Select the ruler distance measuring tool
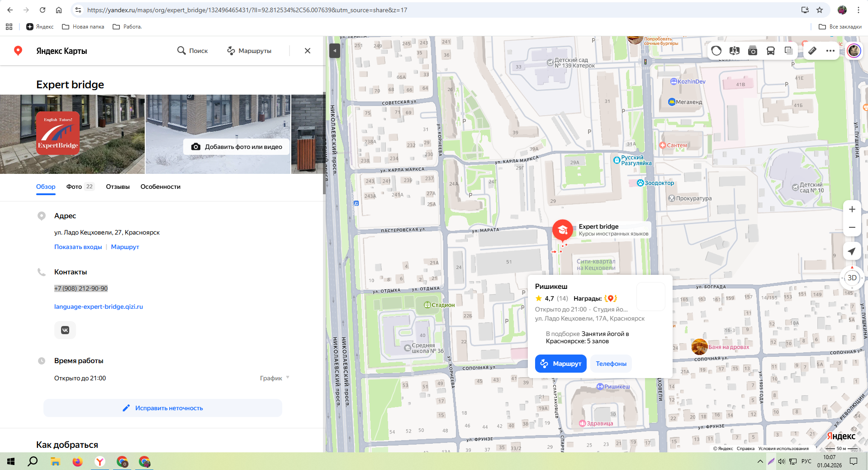The image size is (868, 470). click(812, 51)
